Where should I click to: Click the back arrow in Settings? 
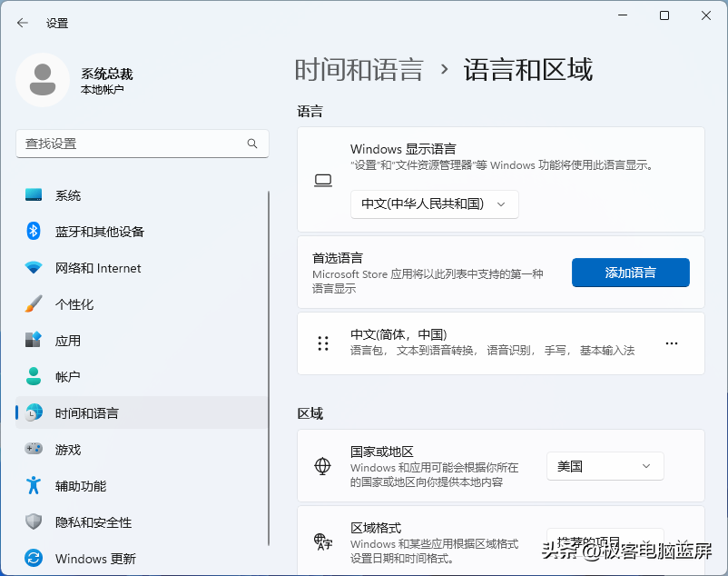(x=23, y=23)
